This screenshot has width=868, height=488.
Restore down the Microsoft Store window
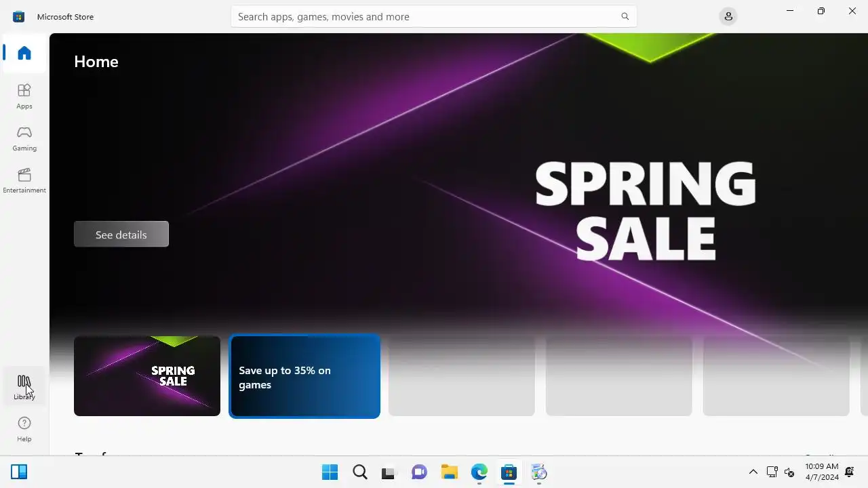tap(821, 11)
